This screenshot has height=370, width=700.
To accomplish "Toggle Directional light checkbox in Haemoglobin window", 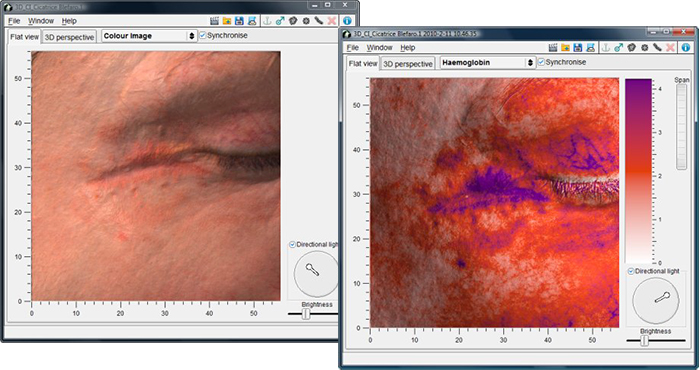I will tap(631, 271).
